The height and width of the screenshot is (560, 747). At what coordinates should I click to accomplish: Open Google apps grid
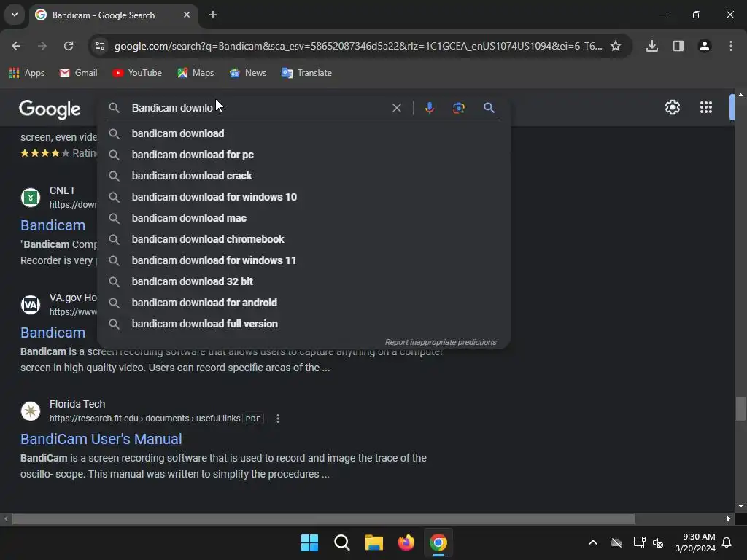pyautogui.click(x=706, y=107)
